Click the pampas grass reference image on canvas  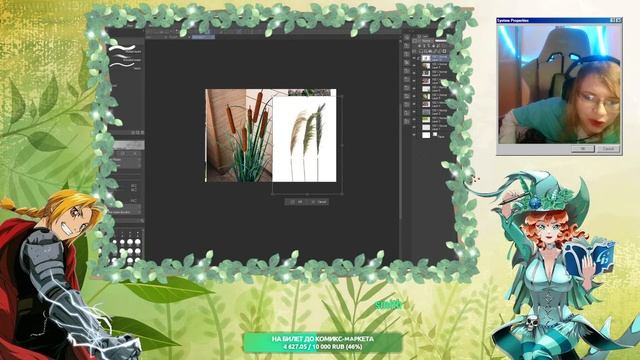coord(304,139)
